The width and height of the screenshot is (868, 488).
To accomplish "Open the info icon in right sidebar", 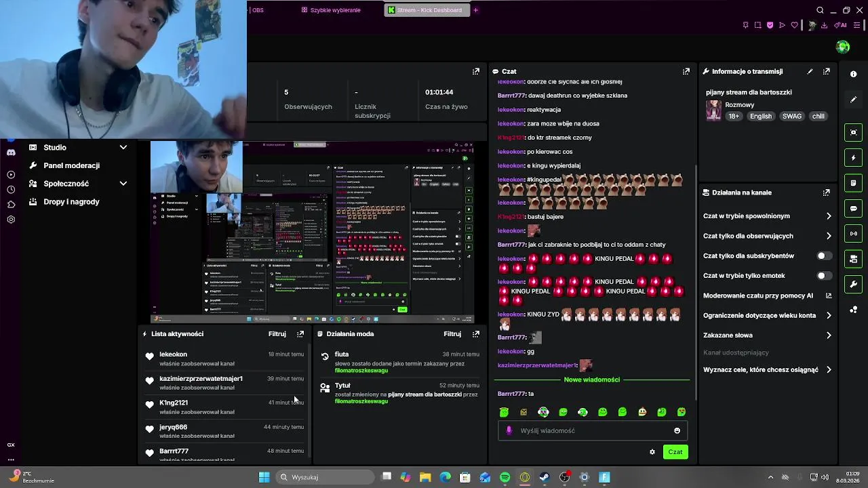I will click(x=853, y=75).
